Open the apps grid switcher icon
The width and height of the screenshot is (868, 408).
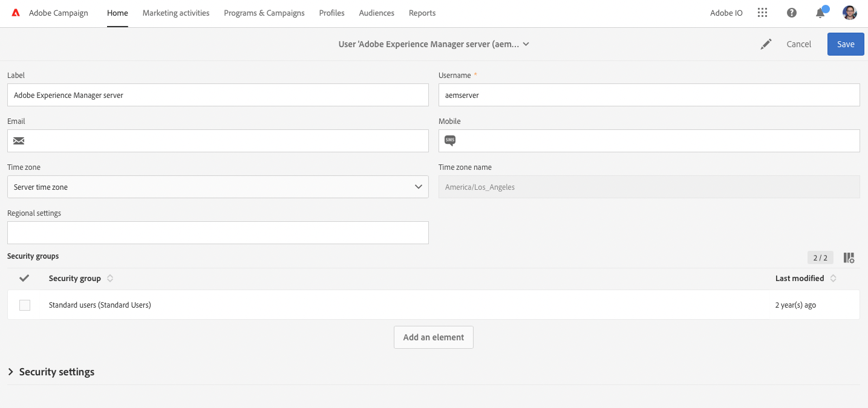coord(762,13)
